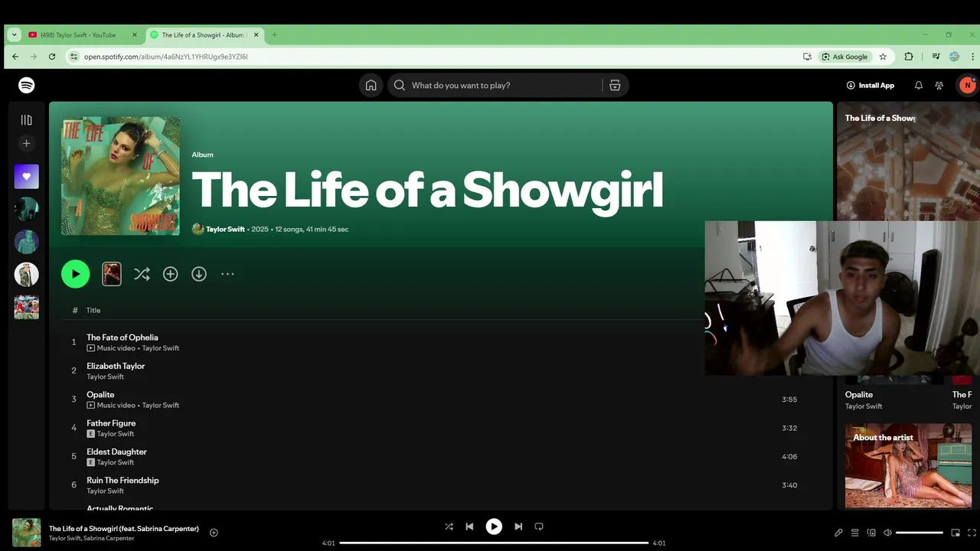The width and height of the screenshot is (980, 551).
Task: Show lyrics with microphone icon
Action: click(x=838, y=533)
